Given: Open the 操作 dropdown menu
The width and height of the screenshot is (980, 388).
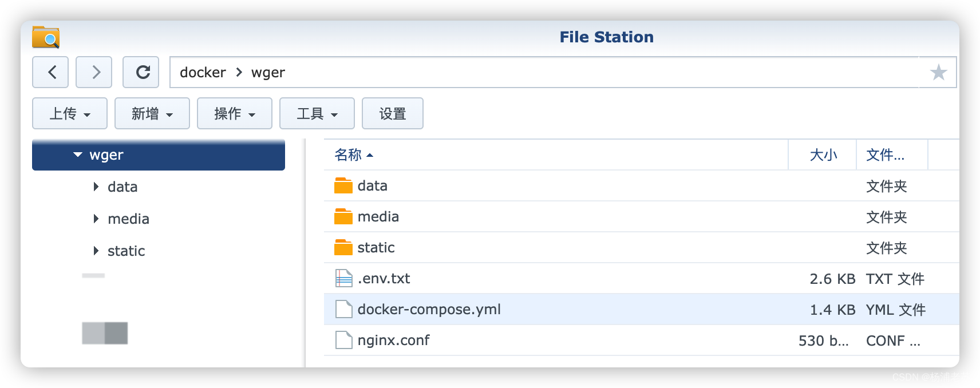Looking at the screenshot, I should 235,113.
